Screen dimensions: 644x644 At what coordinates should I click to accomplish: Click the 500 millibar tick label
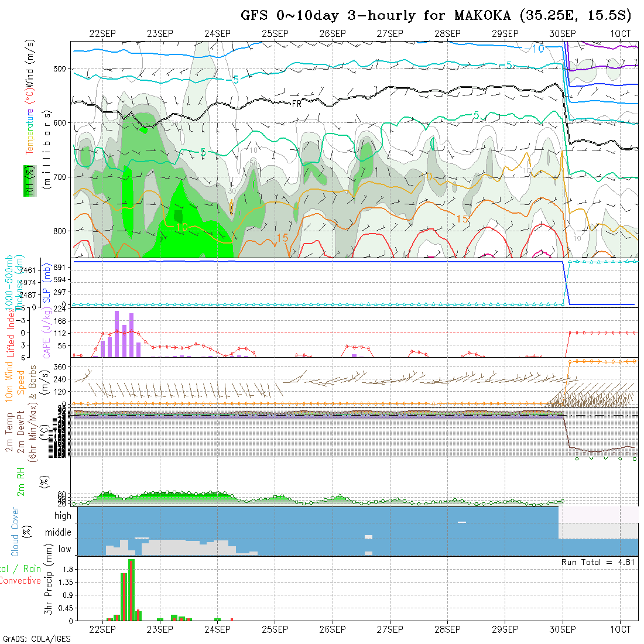click(60, 69)
